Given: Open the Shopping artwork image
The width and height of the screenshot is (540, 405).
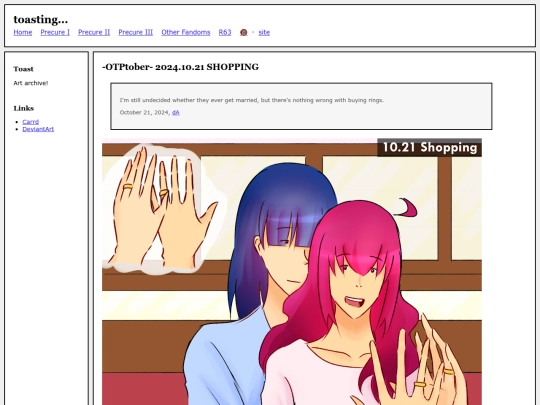Looking at the screenshot, I should click(292, 271).
